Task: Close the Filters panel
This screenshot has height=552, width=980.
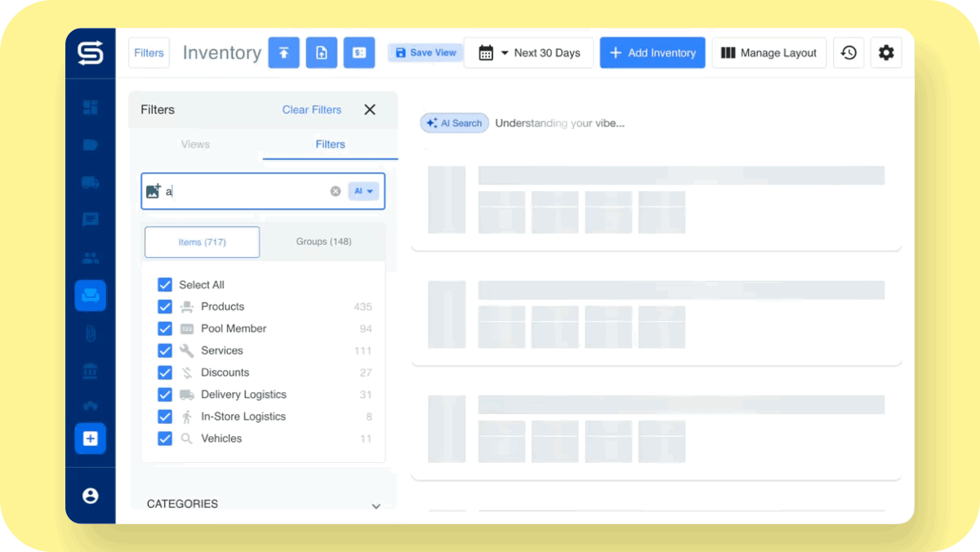Action: (x=370, y=109)
